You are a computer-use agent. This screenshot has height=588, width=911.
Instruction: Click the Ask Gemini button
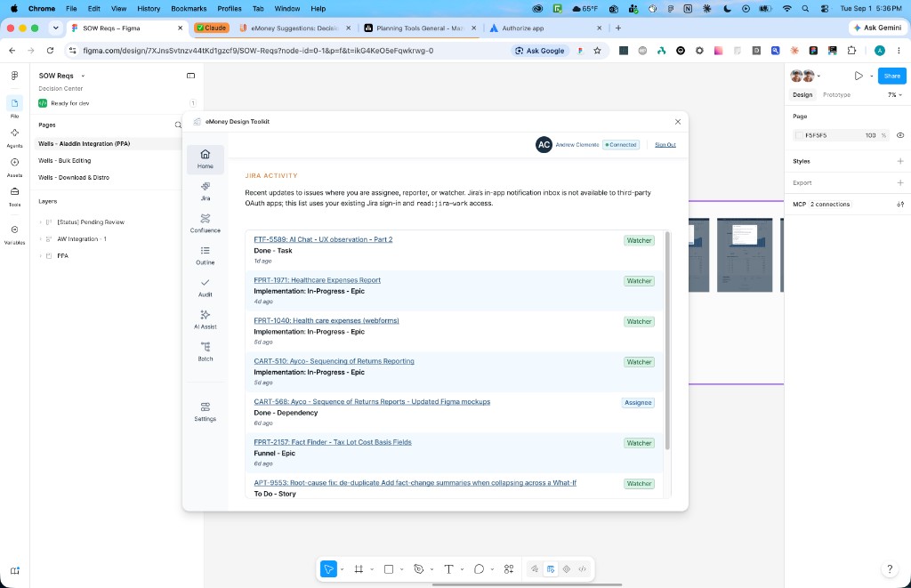click(878, 28)
